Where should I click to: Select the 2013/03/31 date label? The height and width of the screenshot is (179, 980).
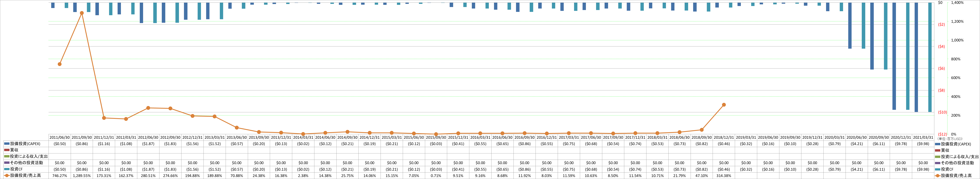(215, 138)
